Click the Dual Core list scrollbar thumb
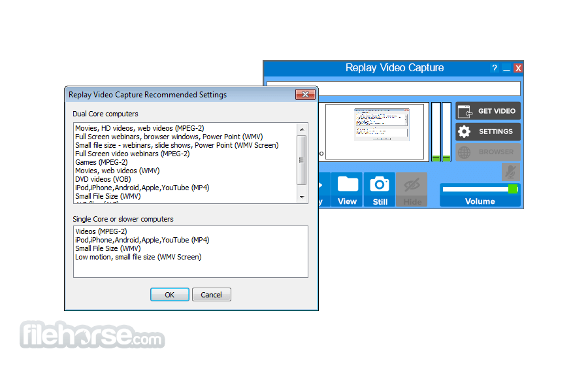Screen dimensions: 588x368 (x=302, y=160)
